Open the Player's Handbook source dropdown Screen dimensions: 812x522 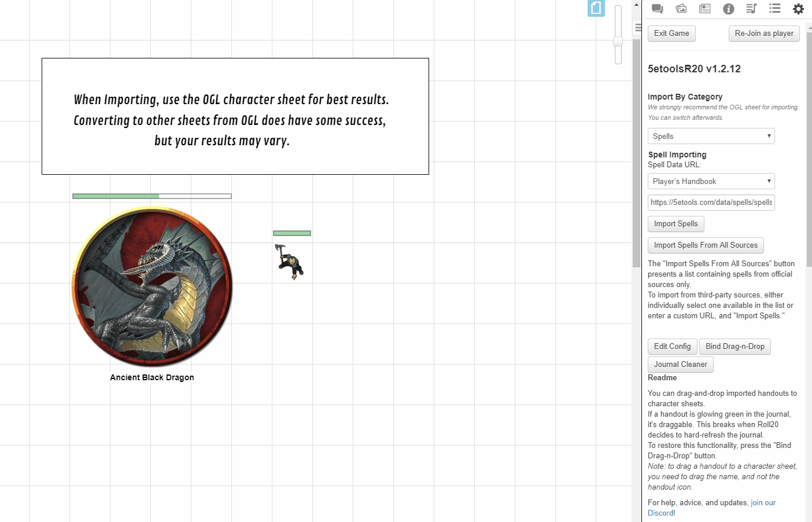pos(711,181)
